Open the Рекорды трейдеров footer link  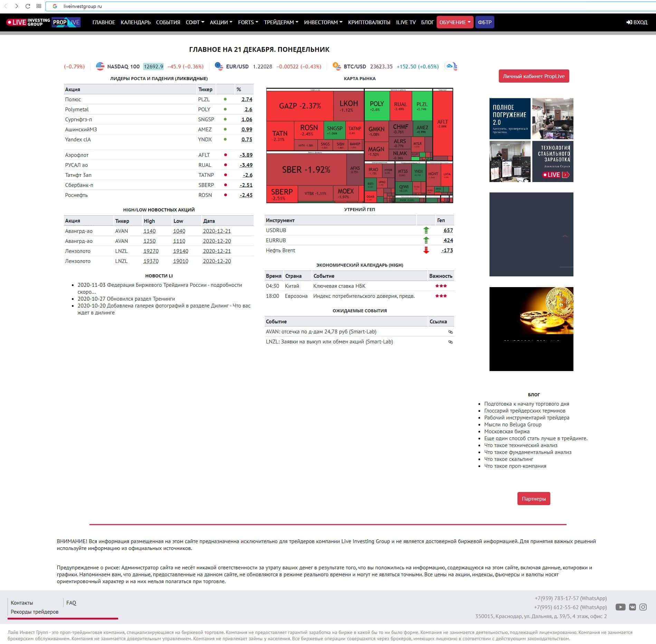pyautogui.click(x=35, y=612)
